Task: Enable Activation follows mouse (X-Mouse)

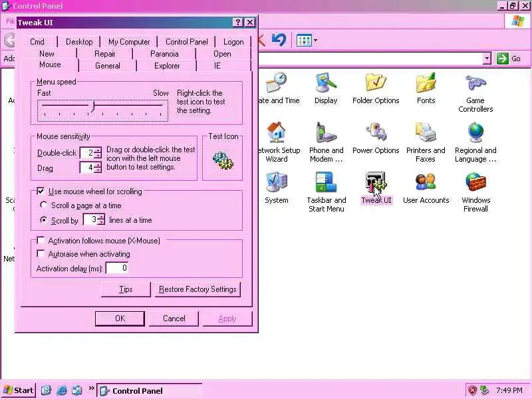Action: click(41, 241)
